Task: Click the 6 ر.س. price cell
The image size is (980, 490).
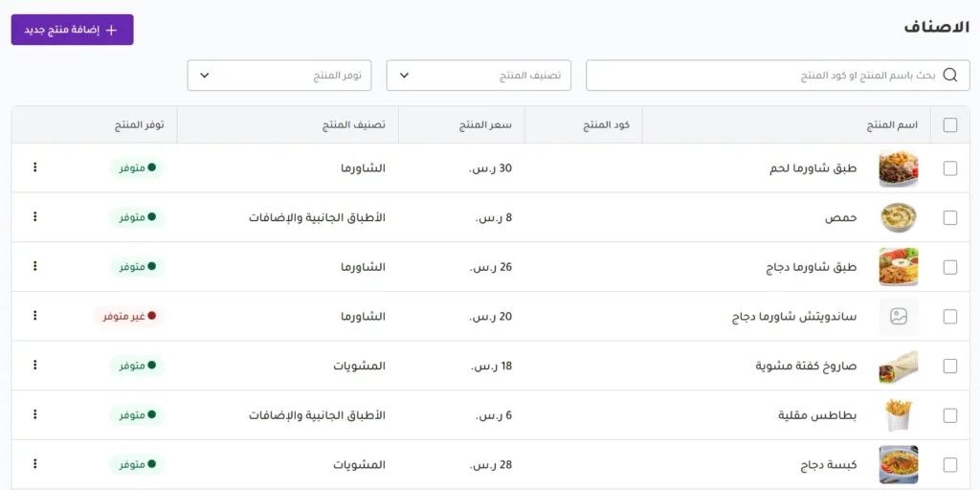Action: pyautogui.click(x=493, y=415)
